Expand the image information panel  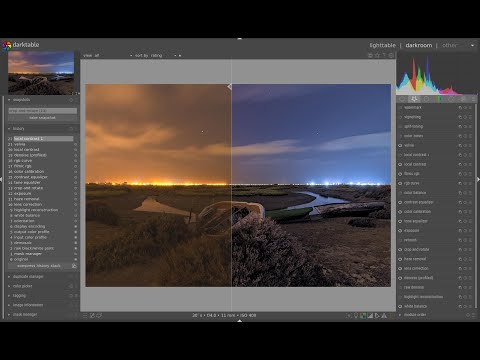coord(9,305)
